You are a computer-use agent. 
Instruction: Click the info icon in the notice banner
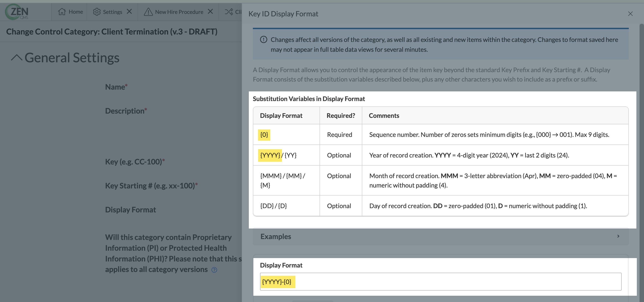click(x=264, y=39)
